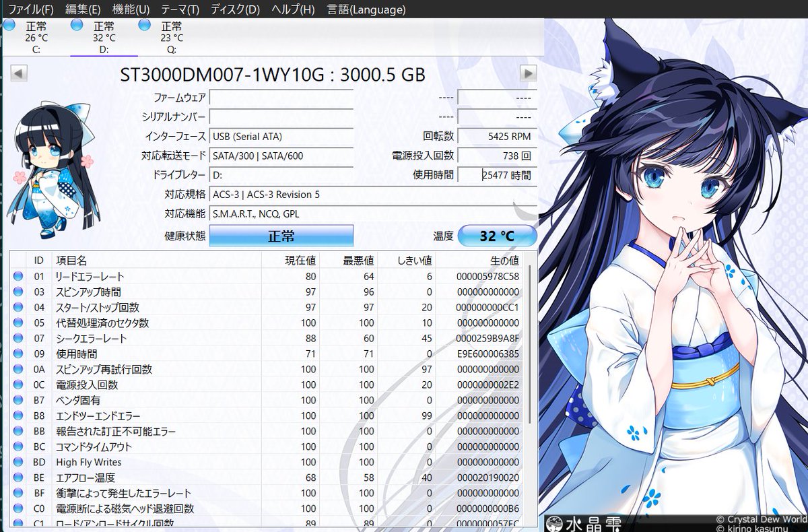Click the ACS-3 Revision 5 standard field
This screenshot has height=532, width=808.
373,195
